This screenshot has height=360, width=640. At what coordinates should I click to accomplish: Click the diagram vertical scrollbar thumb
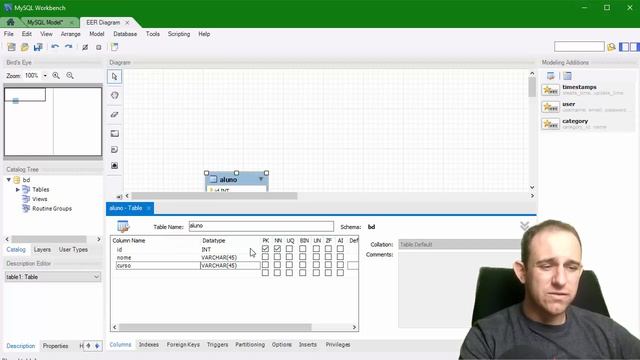[532, 87]
